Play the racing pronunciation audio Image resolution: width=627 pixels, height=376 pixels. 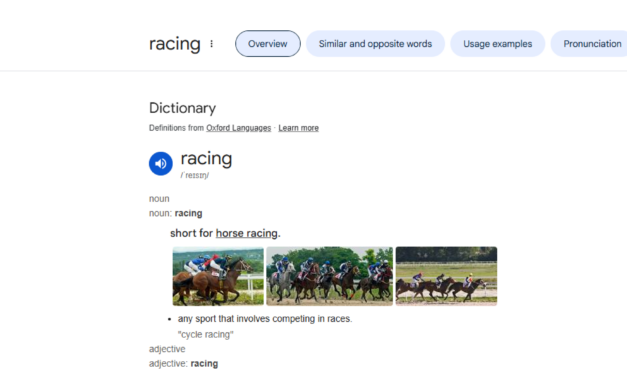click(161, 163)
